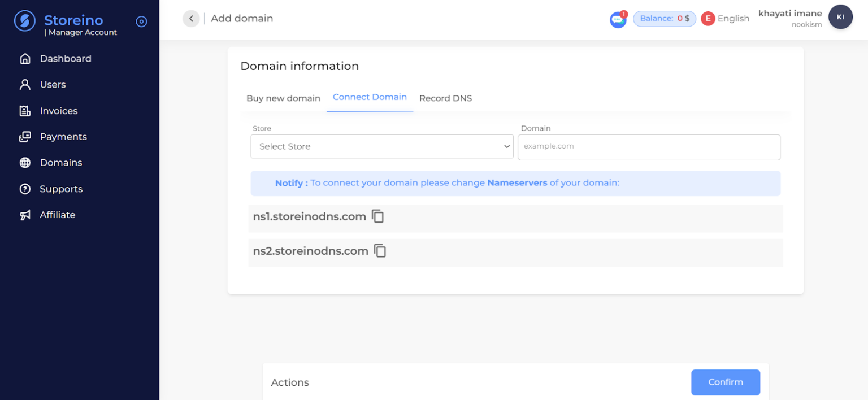Screen dimensions: 868x400
Task: Open Supports from the sidebar
Action: coord(61,189)
